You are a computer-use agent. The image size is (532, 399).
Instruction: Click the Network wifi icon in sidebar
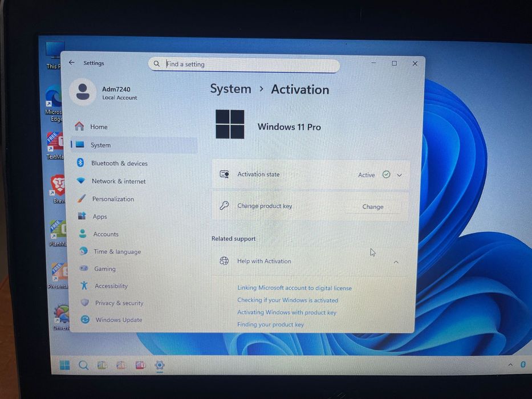81,181
